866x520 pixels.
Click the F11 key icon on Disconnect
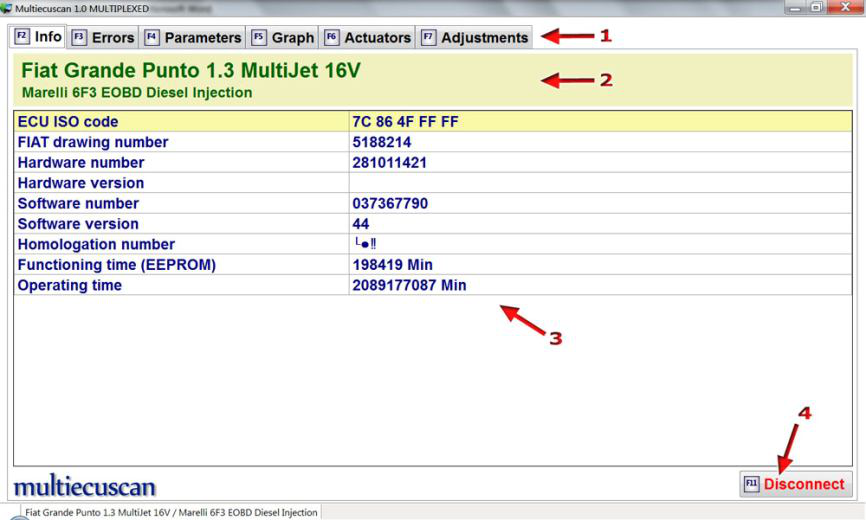click(752, 484)
